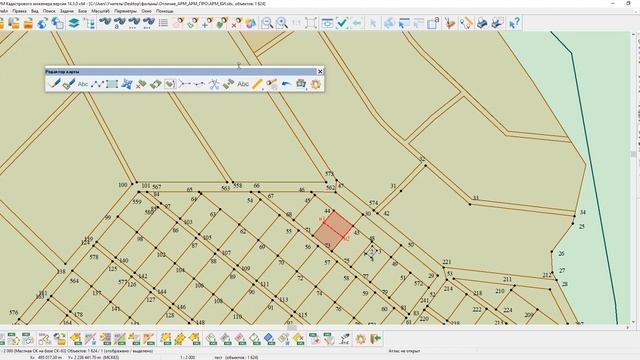
Task: Select the polyline tool in map editor panel
Action: 97,84
